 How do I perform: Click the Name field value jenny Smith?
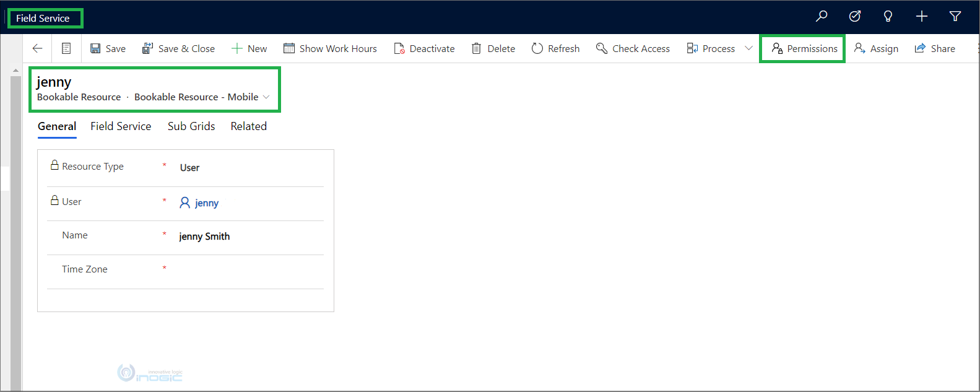click(204, 237)
